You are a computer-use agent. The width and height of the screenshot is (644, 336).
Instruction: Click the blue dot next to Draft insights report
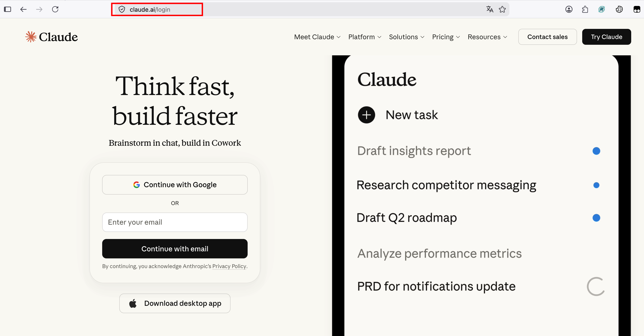point(596,151)
